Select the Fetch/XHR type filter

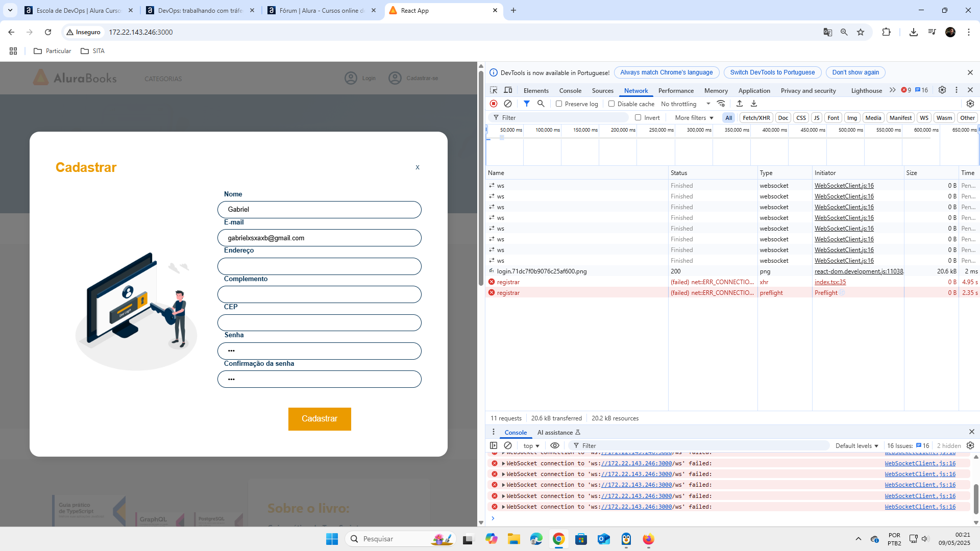[756, 118]
